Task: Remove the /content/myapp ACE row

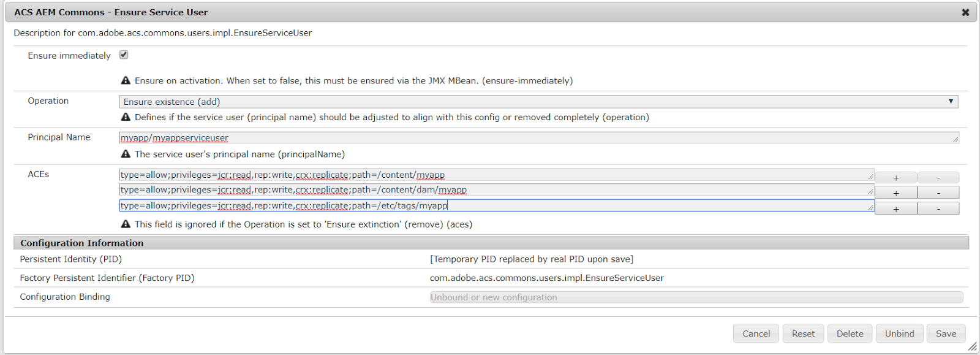Action: 938,178
